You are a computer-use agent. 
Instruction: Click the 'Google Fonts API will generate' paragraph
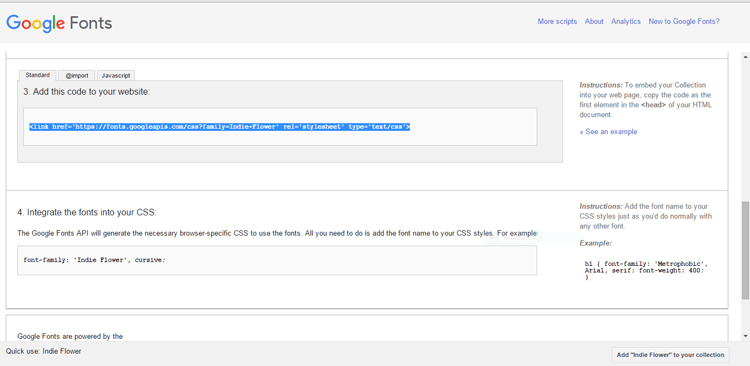[x=278, y=233]
